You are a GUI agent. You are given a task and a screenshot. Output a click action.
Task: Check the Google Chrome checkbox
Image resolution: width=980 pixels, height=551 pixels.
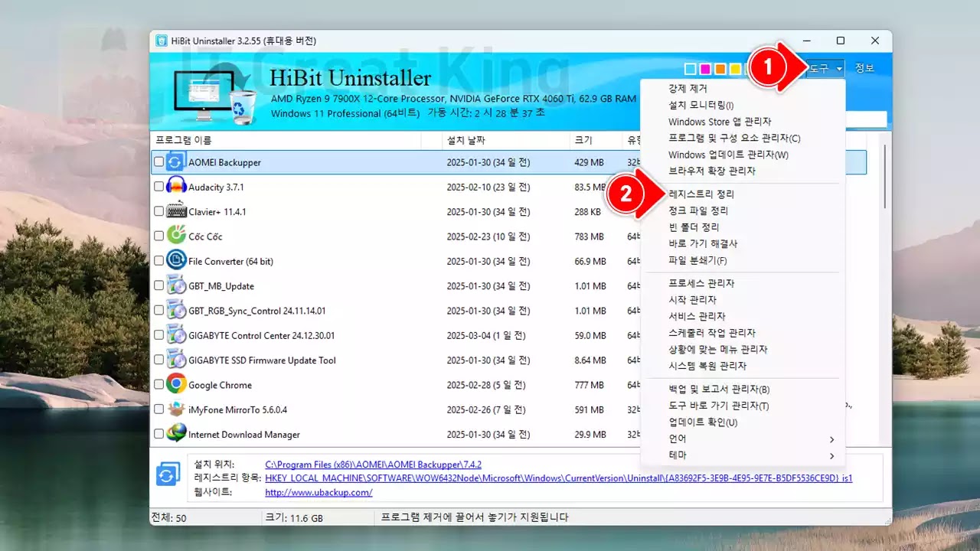pyautogui.click(x=158, y=385)
